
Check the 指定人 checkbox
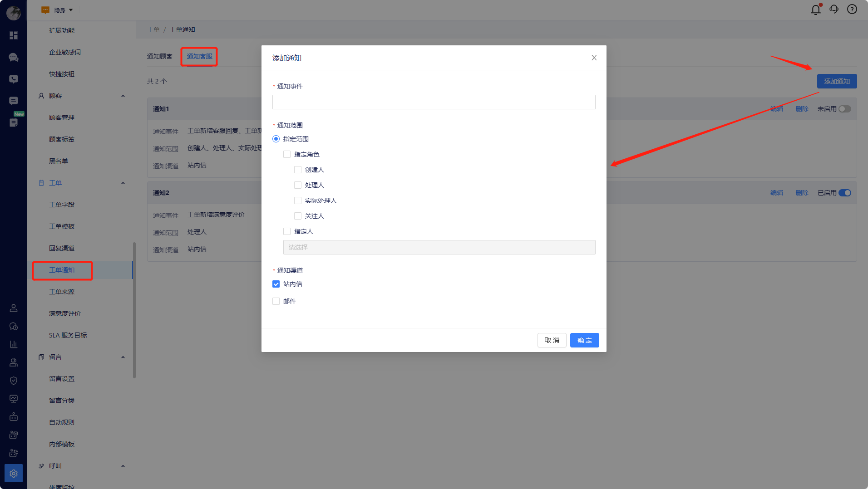tap(287, 231)
